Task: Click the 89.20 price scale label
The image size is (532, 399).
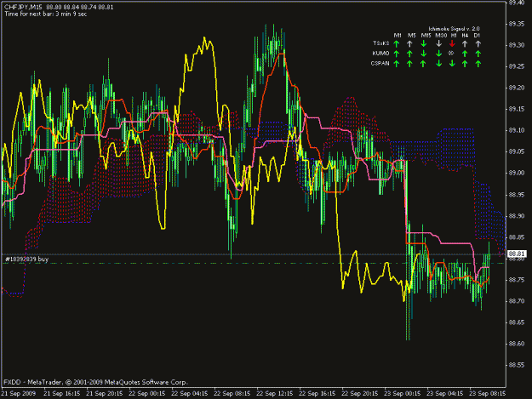Action: (517, 88)
